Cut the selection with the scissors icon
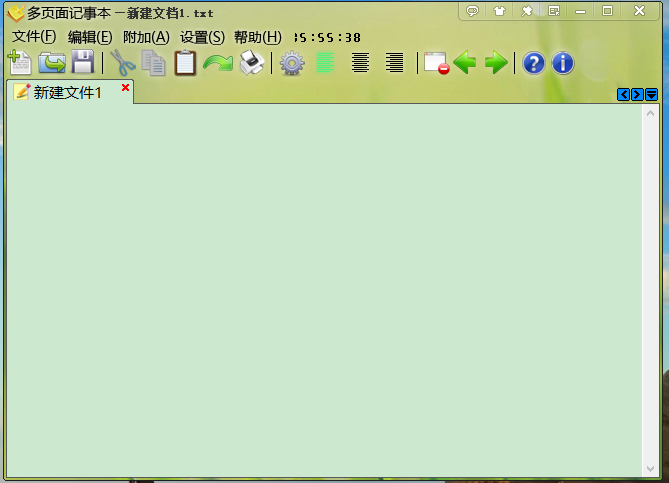Viewport: 669px width, 483px height. 123,63
